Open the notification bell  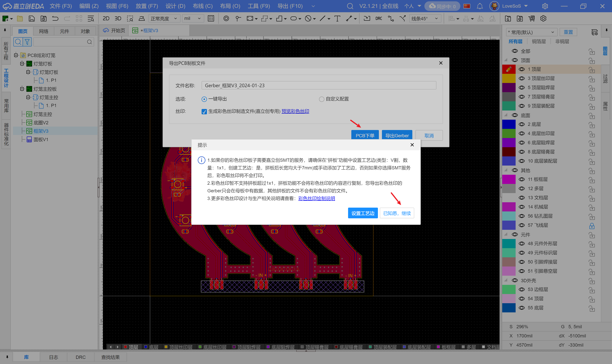click(x=479, y=6)
